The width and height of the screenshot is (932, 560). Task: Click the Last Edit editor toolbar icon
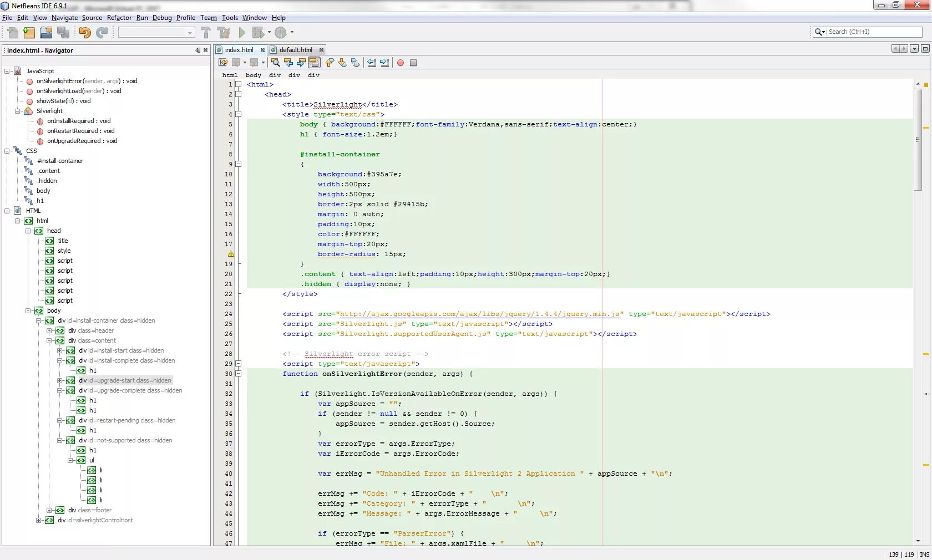pos(224,63)
